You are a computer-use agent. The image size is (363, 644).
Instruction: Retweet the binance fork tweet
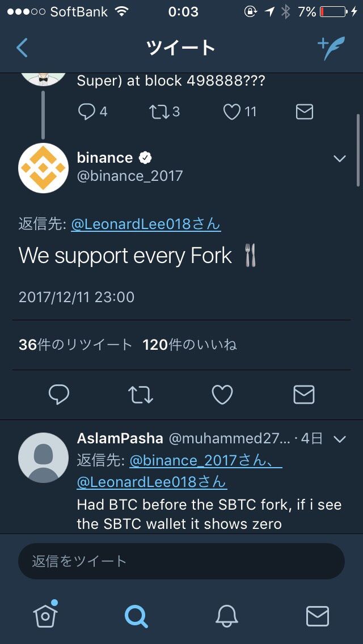(x=141, y=395)
